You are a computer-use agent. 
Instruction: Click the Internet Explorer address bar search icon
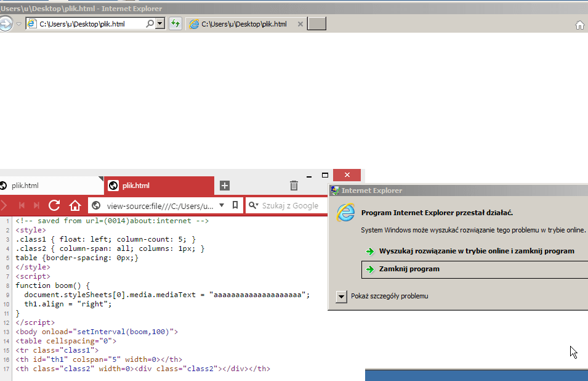coord(150,23)
